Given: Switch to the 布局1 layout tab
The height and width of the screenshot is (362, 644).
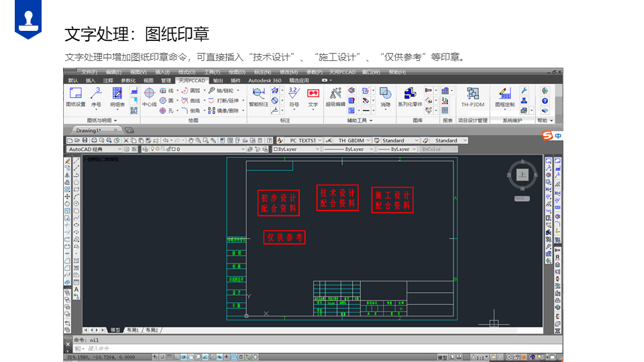Looking at the screenshot, I should (132, 330).
